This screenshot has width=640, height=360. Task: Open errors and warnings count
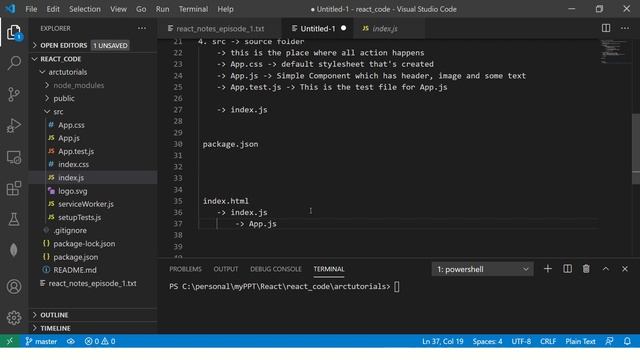click(100, 341)
